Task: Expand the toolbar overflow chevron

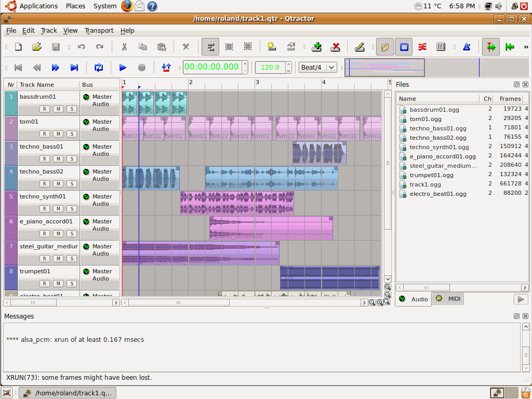Action: tap(526, 47)
